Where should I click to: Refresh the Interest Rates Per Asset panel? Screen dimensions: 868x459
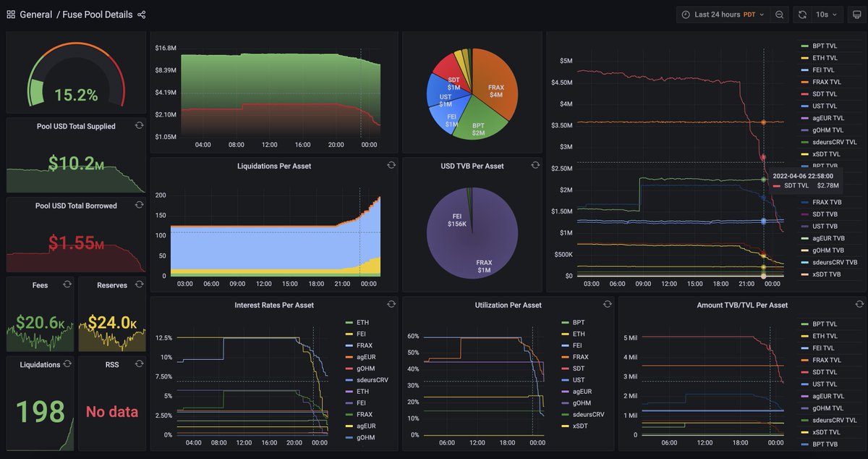(391, 305)
